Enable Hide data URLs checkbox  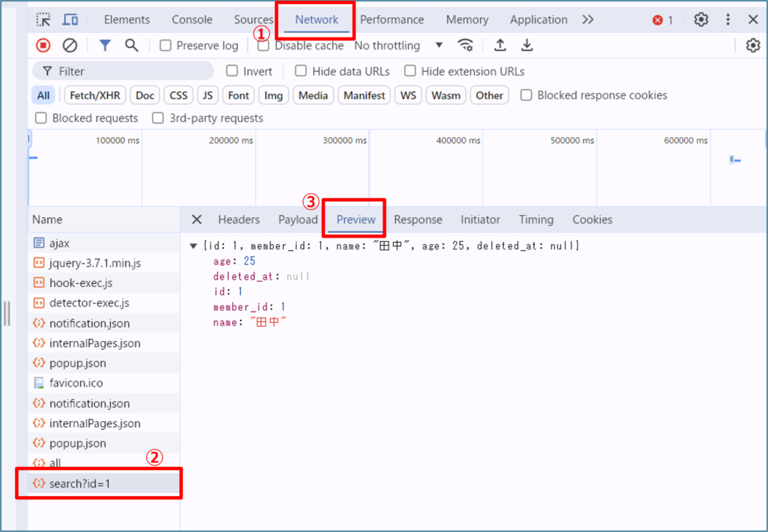[x=301, y=71]
